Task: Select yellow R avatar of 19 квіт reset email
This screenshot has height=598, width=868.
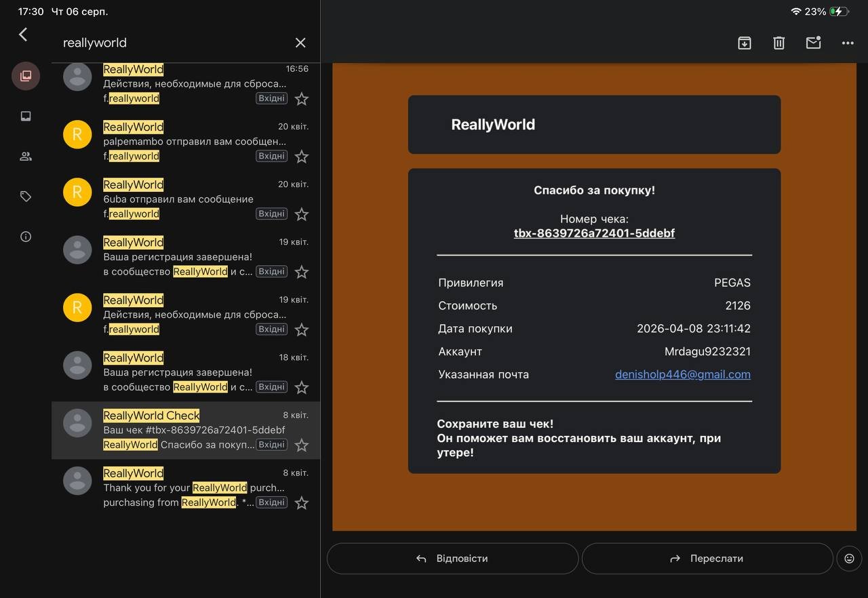Action: (77, 307)
